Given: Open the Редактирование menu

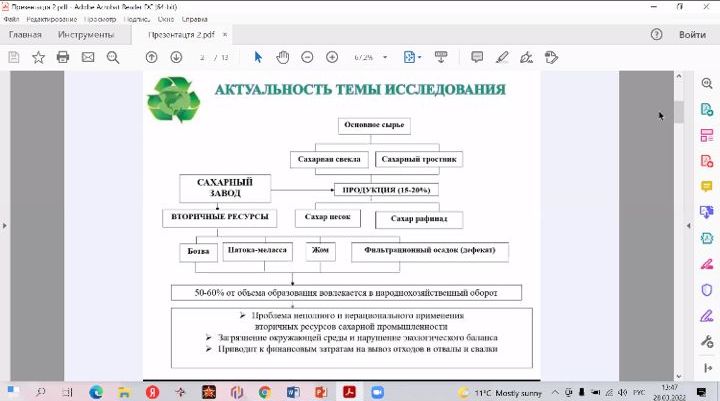Looking at the screenshot, I should click(51, 19).
